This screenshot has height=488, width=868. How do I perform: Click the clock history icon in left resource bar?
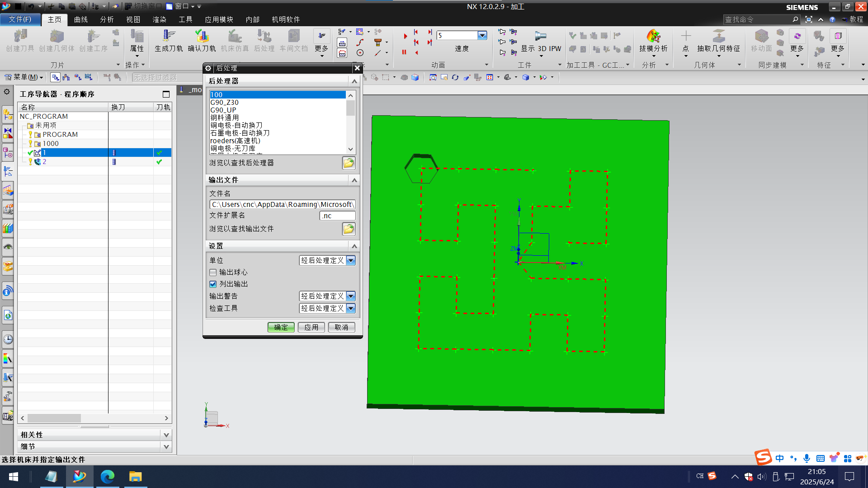pos(8,339)
